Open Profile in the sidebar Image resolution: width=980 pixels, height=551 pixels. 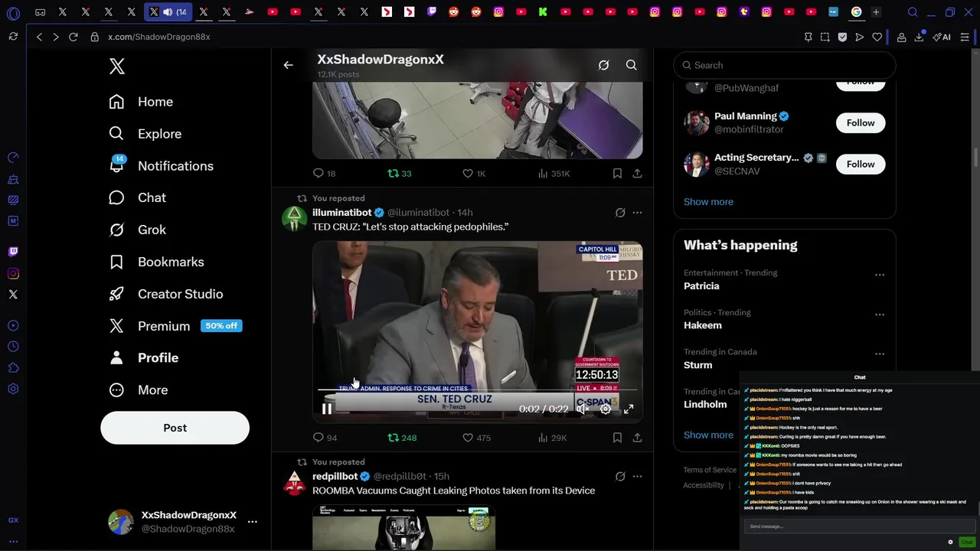click(144, 358)
